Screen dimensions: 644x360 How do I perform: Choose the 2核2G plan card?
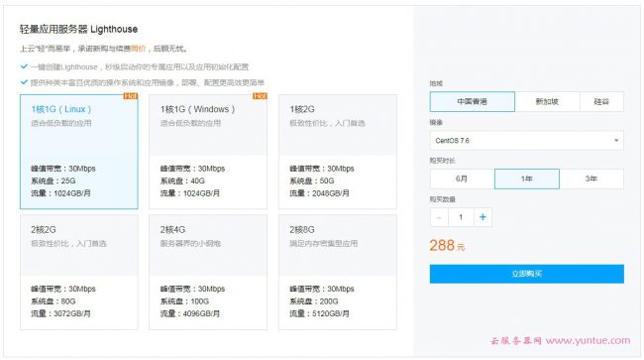(x=79, y=272)
